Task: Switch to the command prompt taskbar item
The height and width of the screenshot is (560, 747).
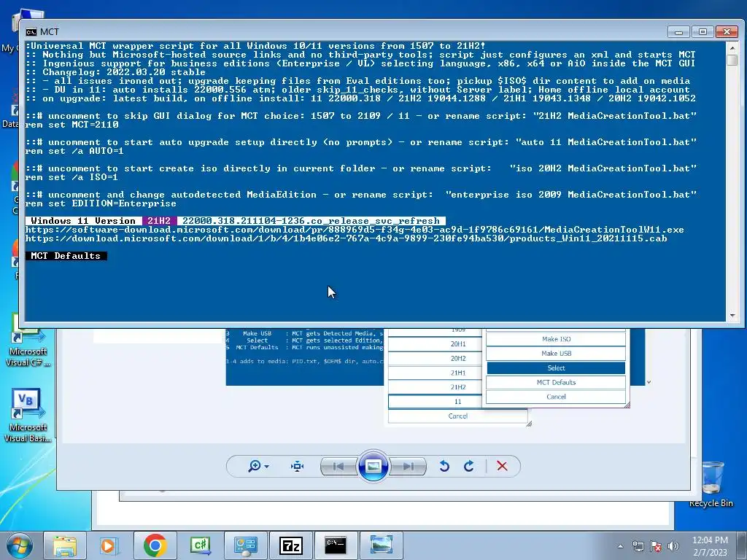Action: click(336, 545)
